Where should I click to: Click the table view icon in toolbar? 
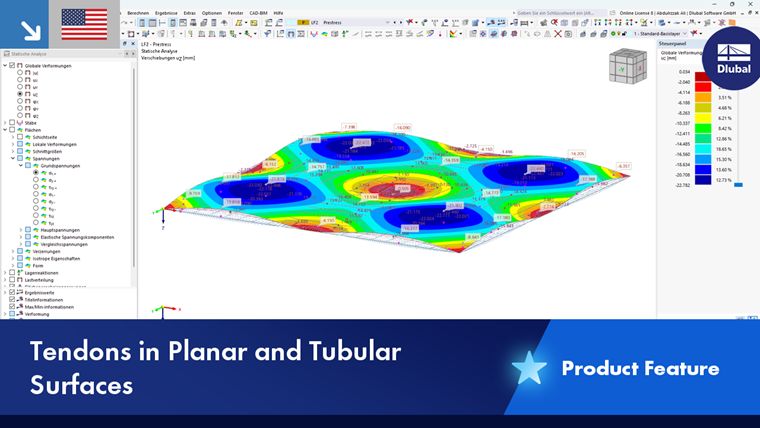click(x=152, y=23)
